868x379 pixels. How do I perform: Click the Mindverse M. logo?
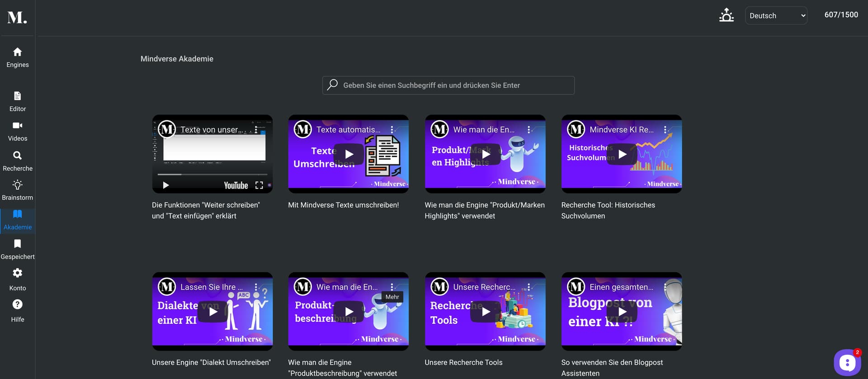pyautogui.click(x=17, y=17)
